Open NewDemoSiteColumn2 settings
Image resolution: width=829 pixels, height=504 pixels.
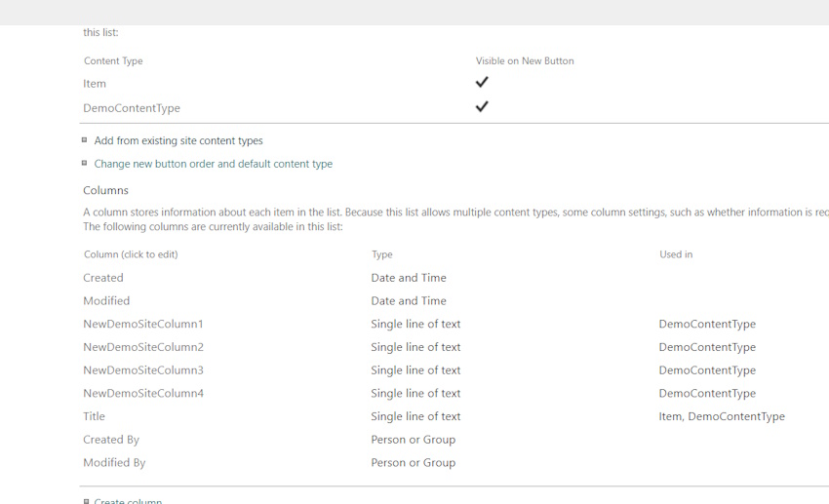click(x=143, y=347)
